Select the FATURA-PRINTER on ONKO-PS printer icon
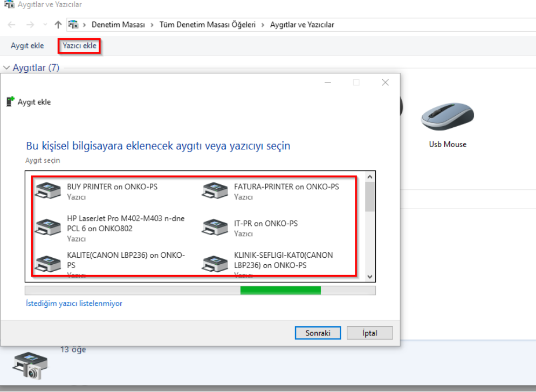 click(215, 191)
